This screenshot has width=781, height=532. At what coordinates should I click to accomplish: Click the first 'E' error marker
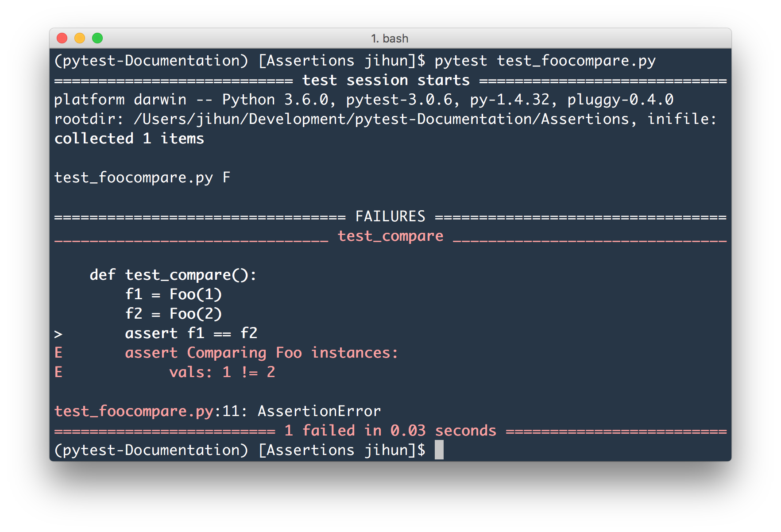tap(58, 353)
